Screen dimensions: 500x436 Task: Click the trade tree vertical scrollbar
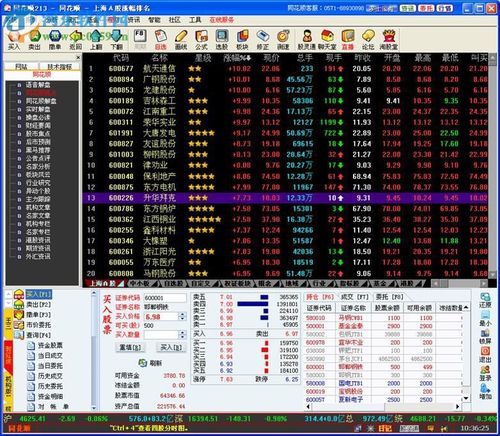(x=94, y=350)
